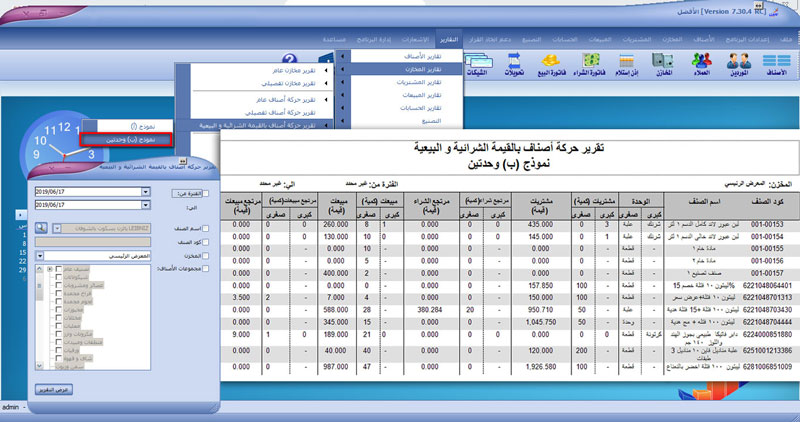Check فراخ مجمدة group in tree
This screenshot has width=800, height=422.
tap(59, 293)
